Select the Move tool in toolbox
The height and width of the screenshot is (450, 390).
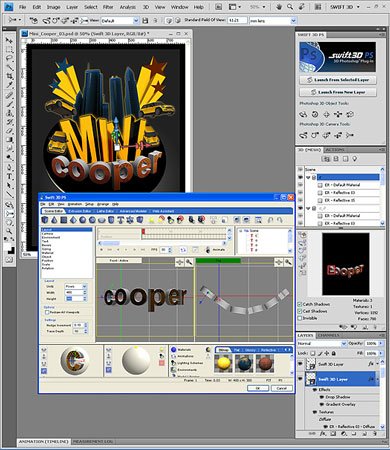pos(9,41)
